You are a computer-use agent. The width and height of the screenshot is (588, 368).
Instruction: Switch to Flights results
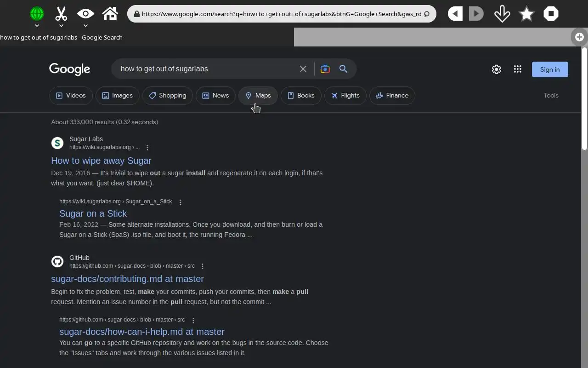[345, 96]
